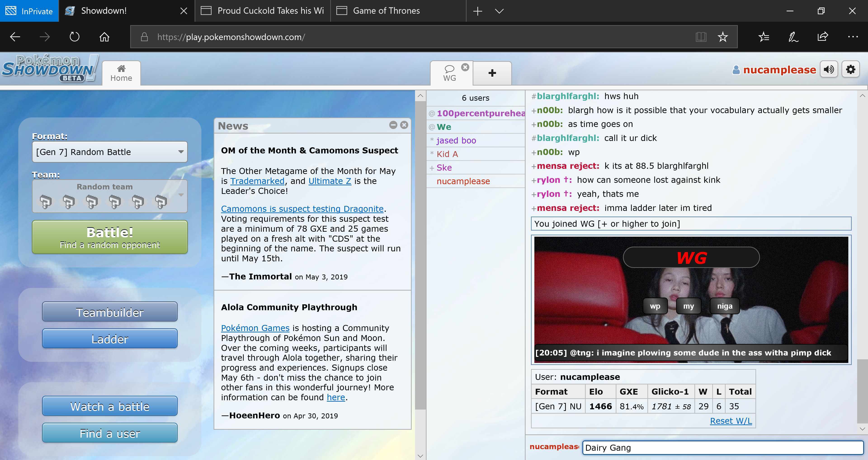Image resolution: width=868 pixels, height=460 pixels.
Task: Open the Trademarked link
Action: click(x=257, y=181)
